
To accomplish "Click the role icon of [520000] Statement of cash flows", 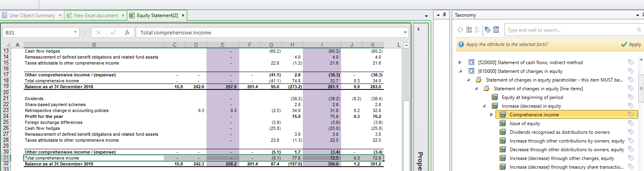I will click(x=471, y=62).
